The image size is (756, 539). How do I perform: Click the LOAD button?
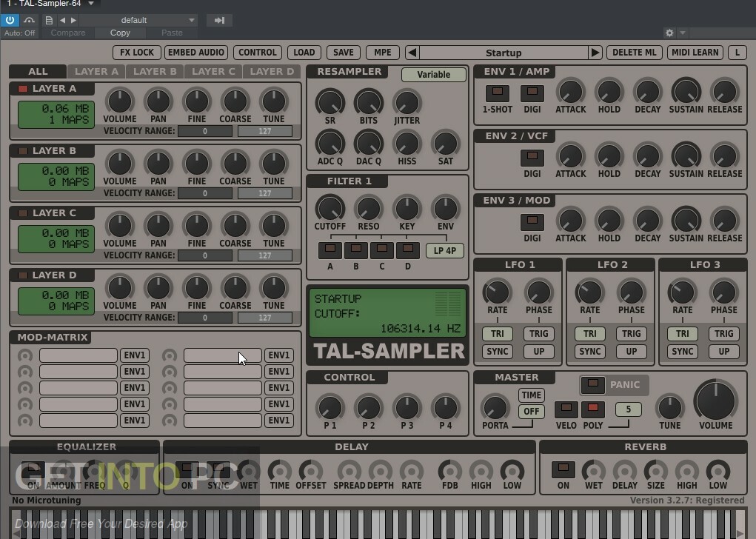pyautogui.click(x=304, y=53)
